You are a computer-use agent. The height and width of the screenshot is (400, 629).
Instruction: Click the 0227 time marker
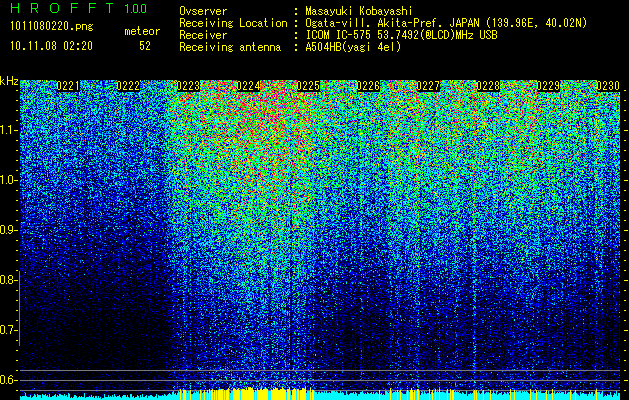click(x=428, y=86)
